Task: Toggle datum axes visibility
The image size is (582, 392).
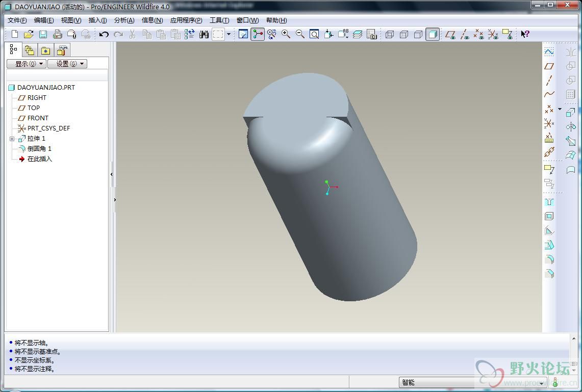Action: (x=464, y=35)
